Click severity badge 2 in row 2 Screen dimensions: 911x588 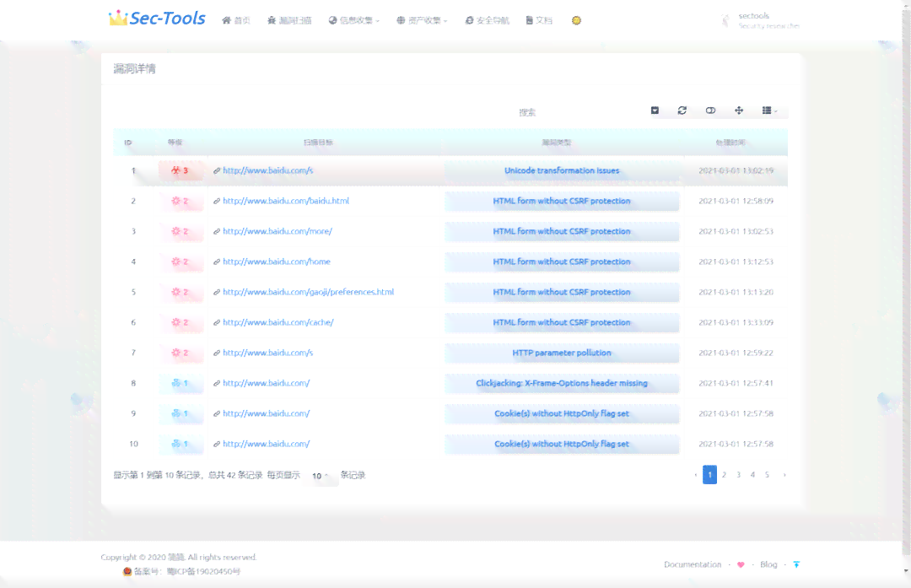coord(181,201)
